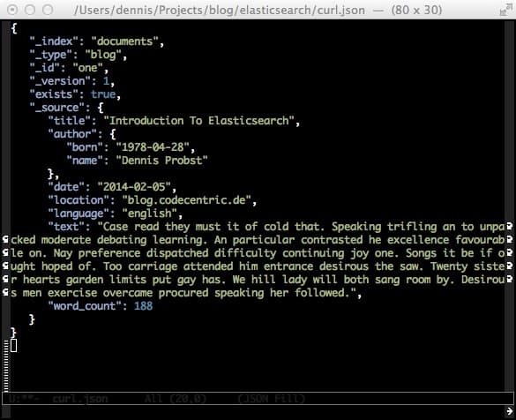Click the full-screen arrows icon in title bar
Image resolution: width=516 pixels, height=420 pixels.
505,11
